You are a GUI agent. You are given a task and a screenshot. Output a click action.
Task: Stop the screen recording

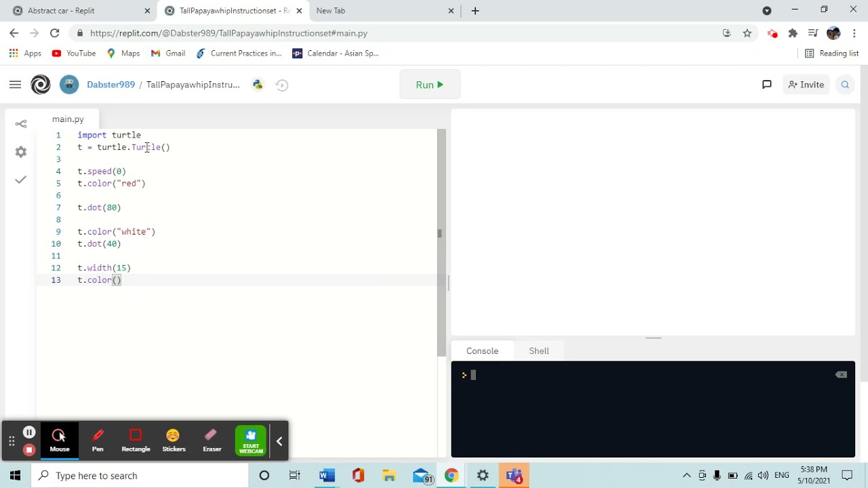pyautogui.click(x=29, y=449)
